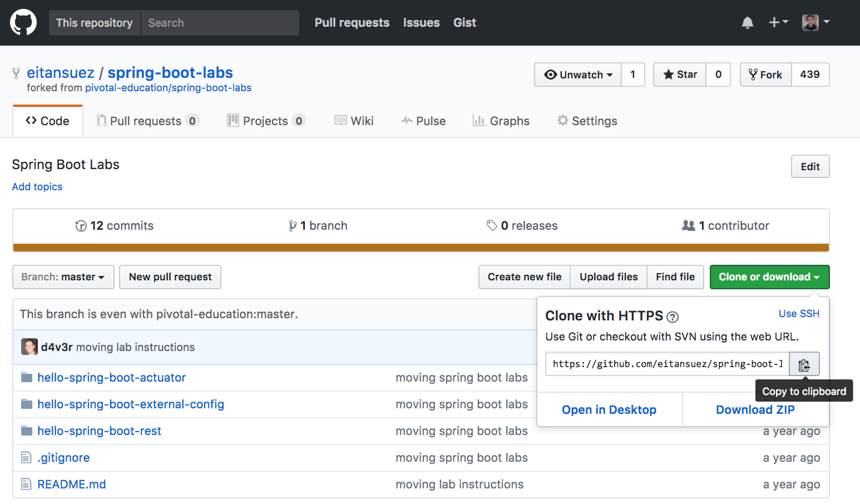860x504 pixels.
Task: View the 1 branch link
Action: pos(318,226)
